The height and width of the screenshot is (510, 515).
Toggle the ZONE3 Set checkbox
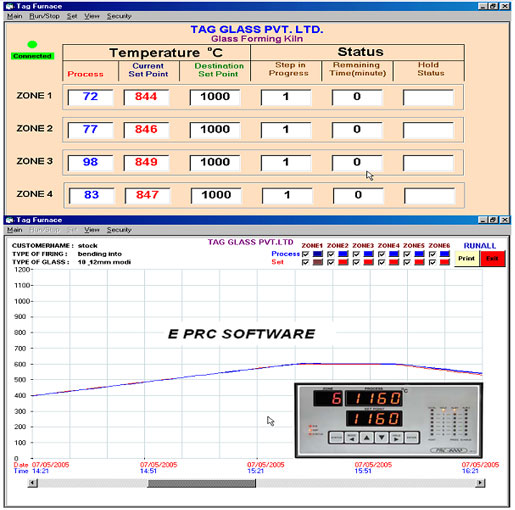[x=356, y=262]
